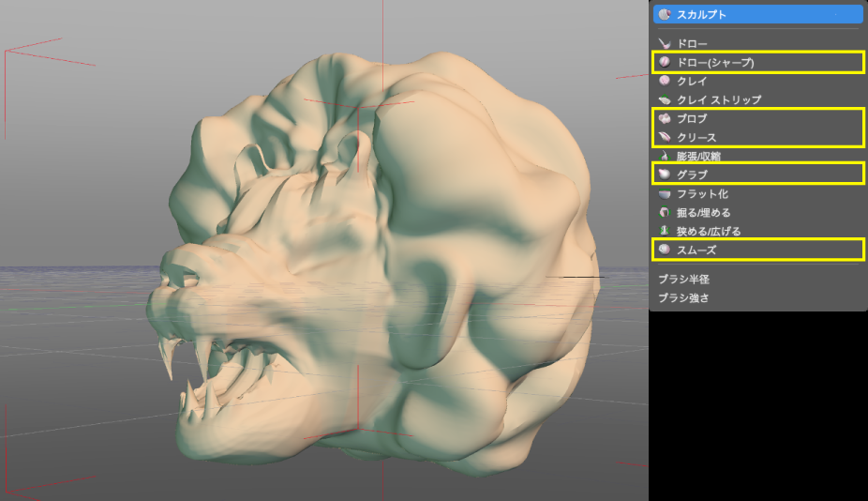Select the クレイ ストリップ brush icon
868x501 pixels.
[x=665, y=99]
